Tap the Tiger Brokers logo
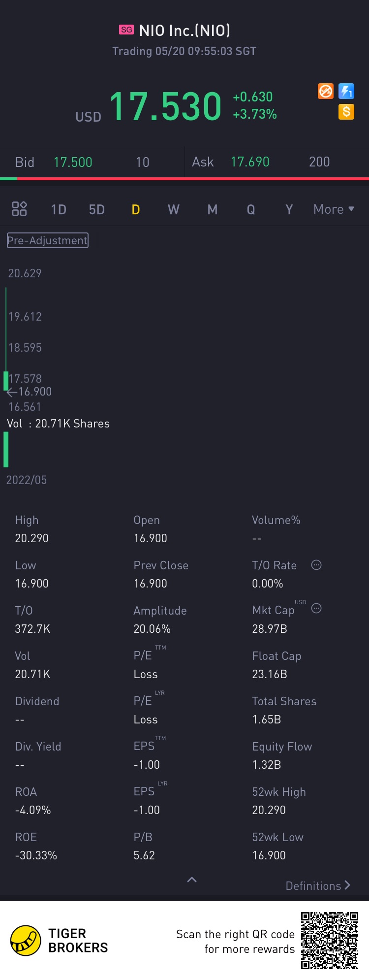369x980 pixels. (x=26, y=941)
